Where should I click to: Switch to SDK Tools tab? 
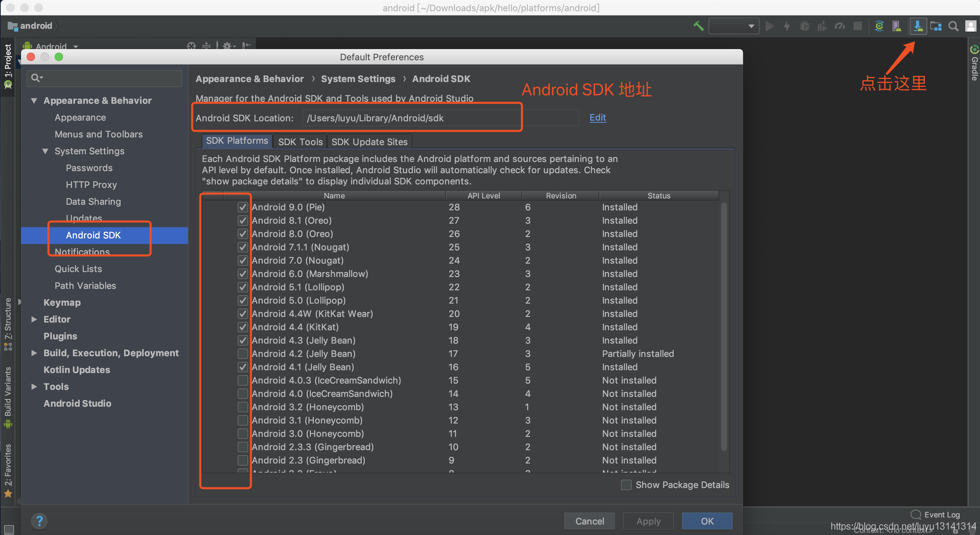pyautogui.click(x=300, y=142)
